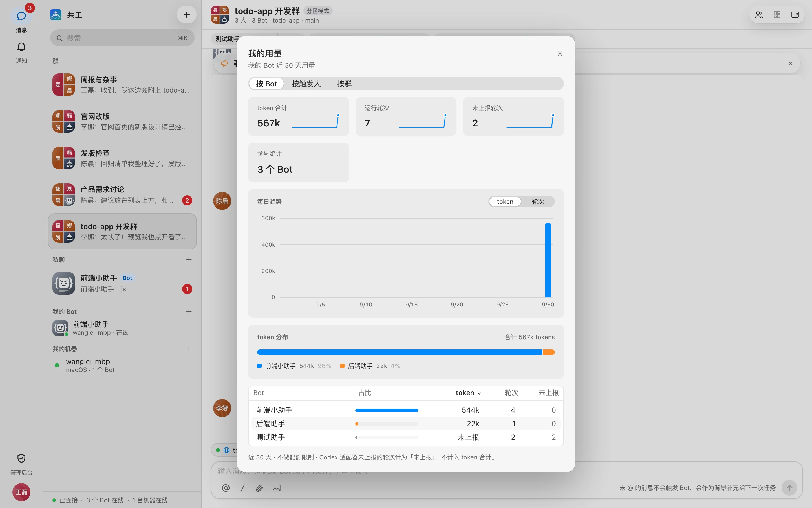Open the 通知 notifications bell
The width and height of the screenshot is (812, 508).
21,47
